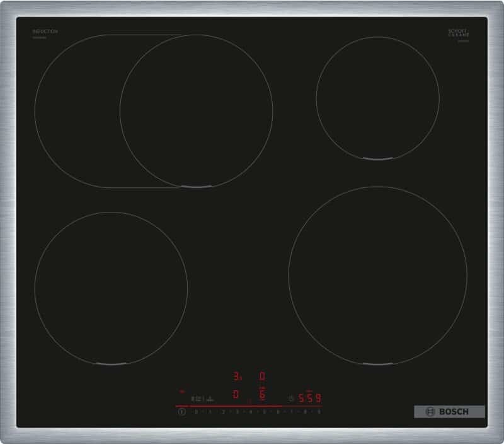Image resolution: width=504 pixels, height=444 pixels.
Task: Select the rear-right zone display showing 0
Action: 262,377
